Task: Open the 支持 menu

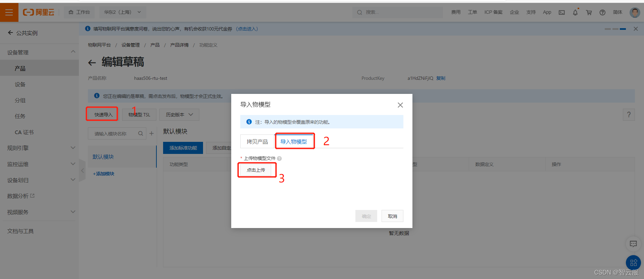Action: point(531,12)
